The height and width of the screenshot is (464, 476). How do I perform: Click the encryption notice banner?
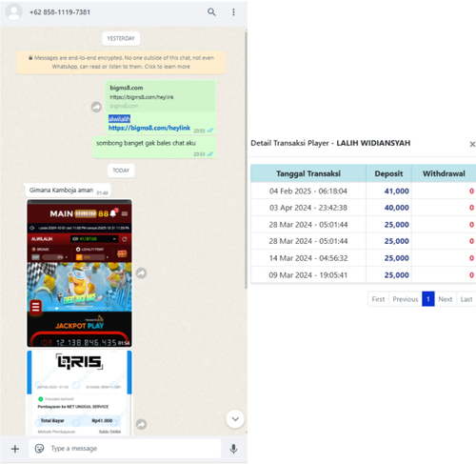[121, 62]
